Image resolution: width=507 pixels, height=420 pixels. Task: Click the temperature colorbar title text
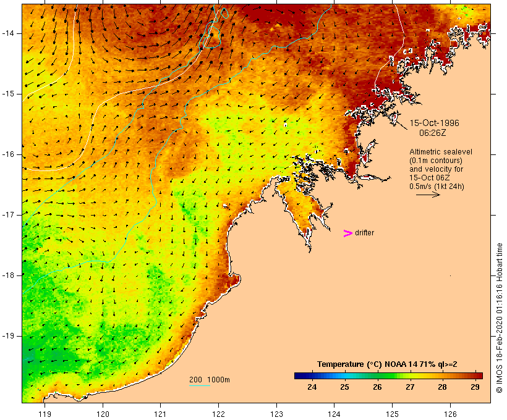click(x=387, y=364)
